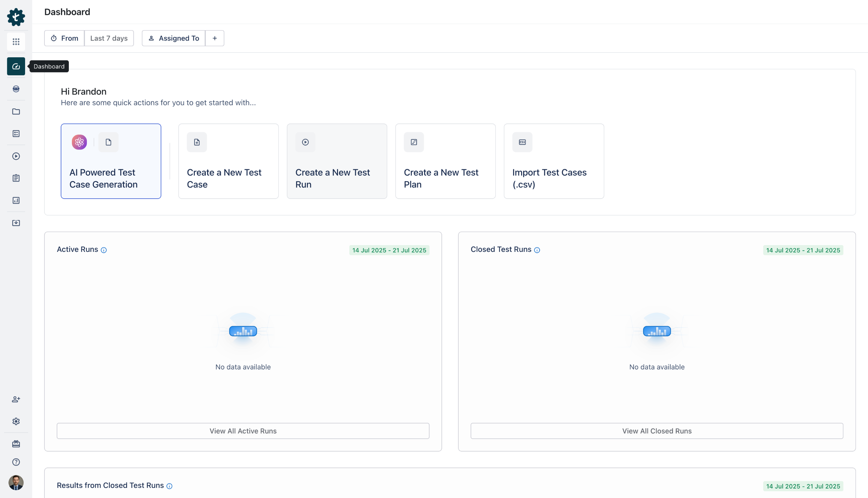Click the plus button to add filter
The height and width of the screenshot is (498, 868).
click(x=215, y=38)
